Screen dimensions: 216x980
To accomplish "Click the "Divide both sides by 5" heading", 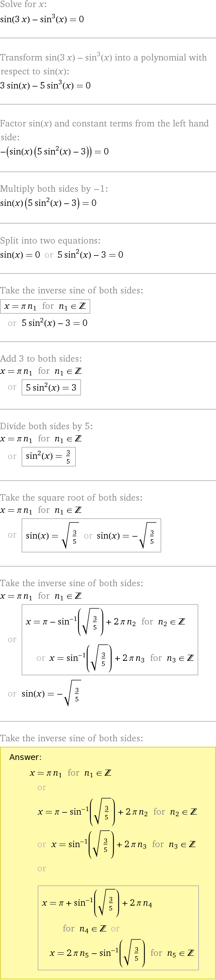I will click(x=46, y=426).
